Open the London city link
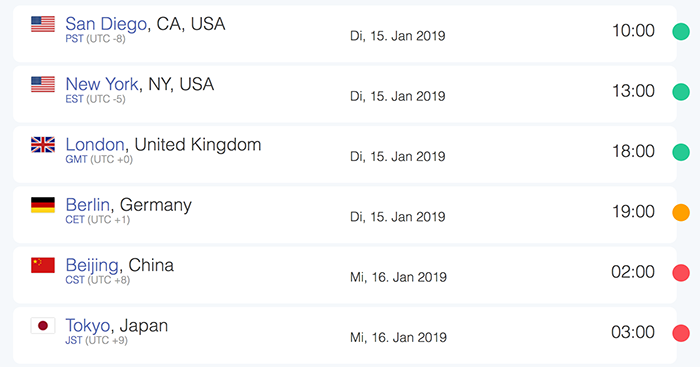 [x=95, y=145]
